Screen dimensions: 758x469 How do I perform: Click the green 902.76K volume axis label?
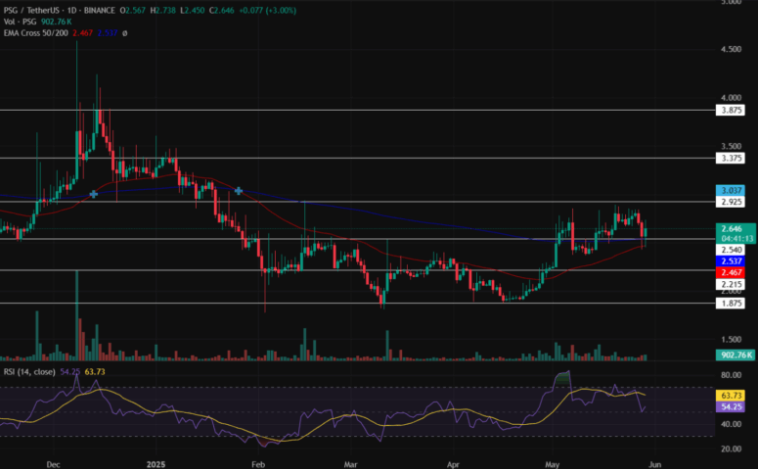pos(736,355)
